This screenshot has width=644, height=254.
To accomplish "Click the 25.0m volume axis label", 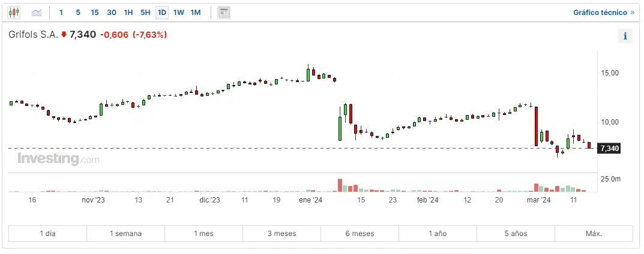I will (610, 179).
